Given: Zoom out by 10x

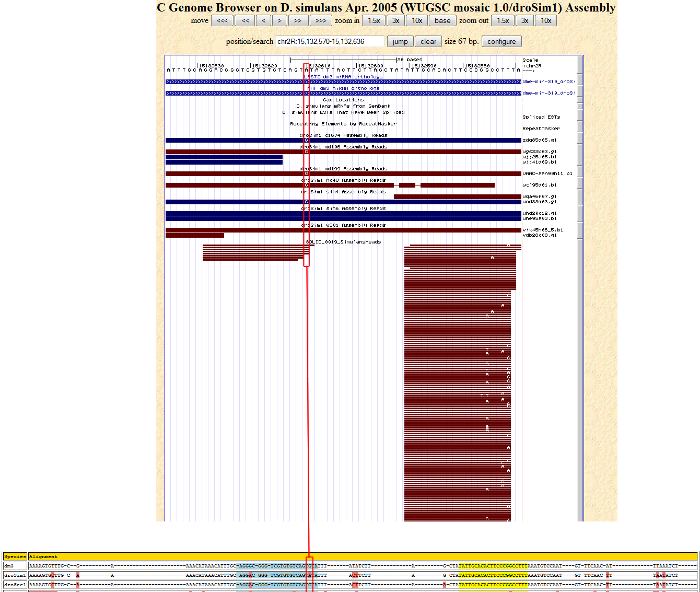Looking at the screenshot, I should tap(546, 21).
